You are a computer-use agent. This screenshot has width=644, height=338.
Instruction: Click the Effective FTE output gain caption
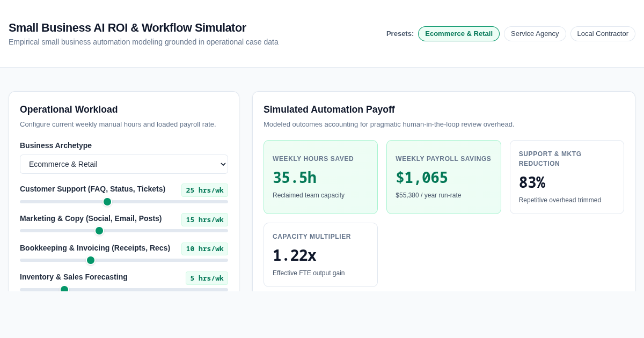point(309,273)
